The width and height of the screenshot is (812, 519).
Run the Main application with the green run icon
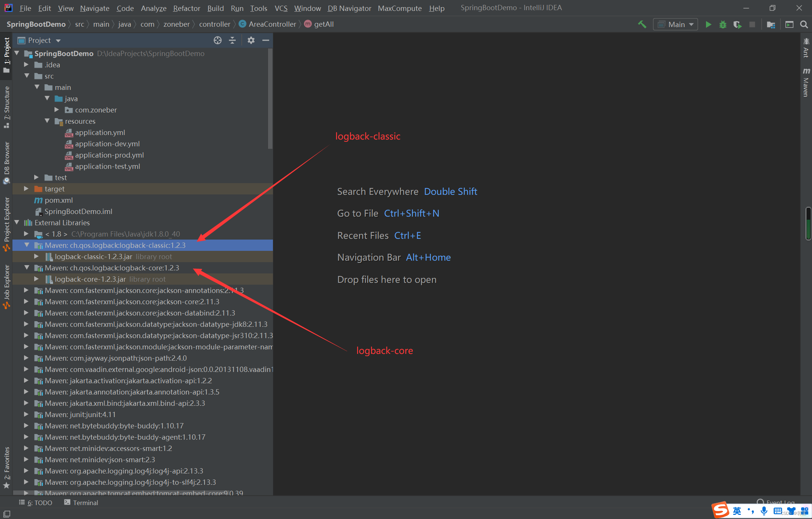708,24
